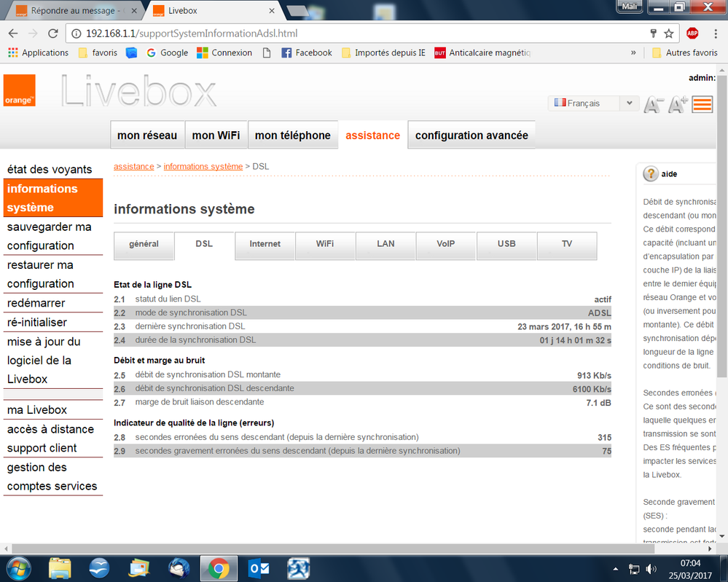Image resolution: width=728 pixels, height=582 pixels.
Task: Open configuration avancée tab
Action: [x=471, y=135]
